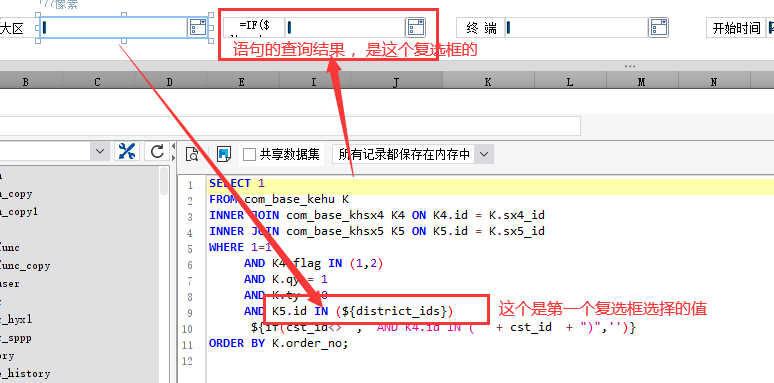Click the table list vertical scrollbar

tap(164, 274)
